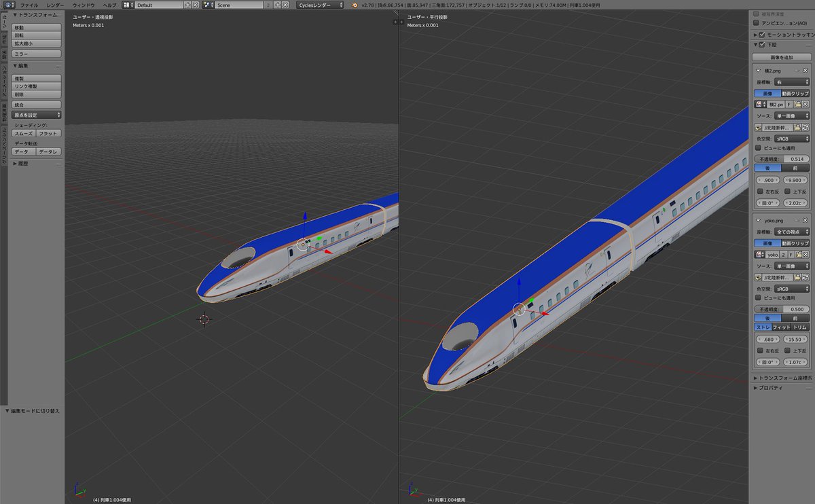Viewport: 815px width, 504px height.
Task: Click the スムーズ shading button
Action: pyautogui.click(x=24, y=133)
